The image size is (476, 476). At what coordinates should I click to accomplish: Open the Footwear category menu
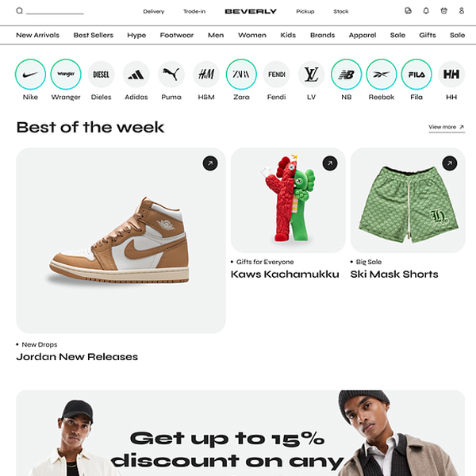177,35
